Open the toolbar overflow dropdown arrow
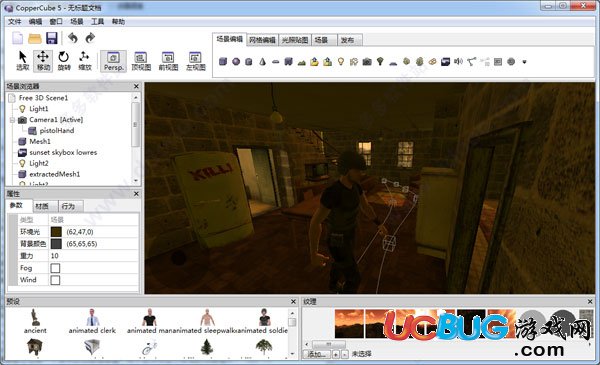The height and width of the screenshot is (365, 600). 524,62
